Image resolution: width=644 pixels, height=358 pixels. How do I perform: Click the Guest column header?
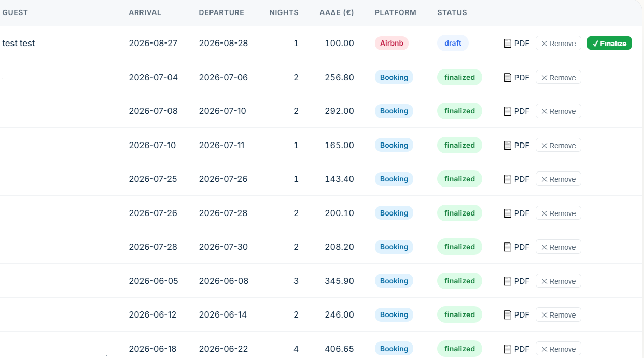[15, 12]
